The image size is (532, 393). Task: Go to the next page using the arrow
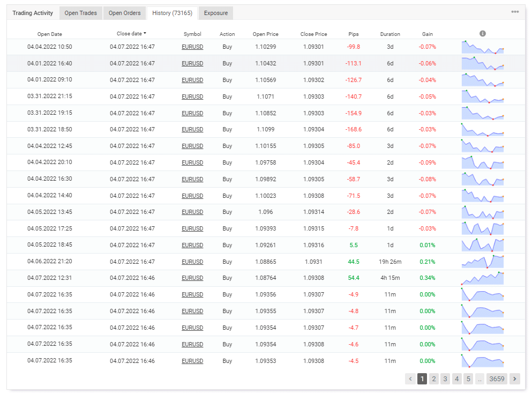point(515,379)
